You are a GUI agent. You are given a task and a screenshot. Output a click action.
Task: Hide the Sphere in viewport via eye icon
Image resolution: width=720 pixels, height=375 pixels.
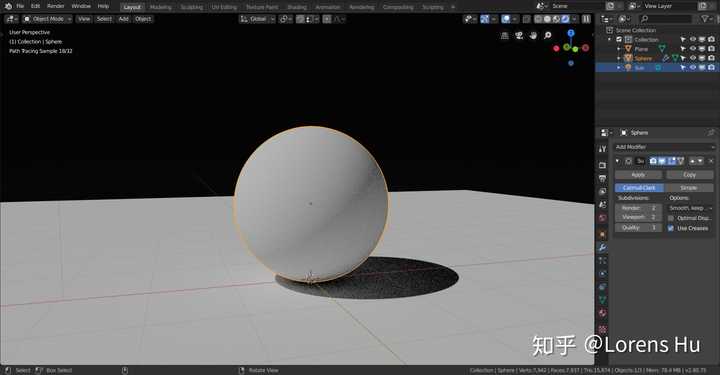point(692,58)
